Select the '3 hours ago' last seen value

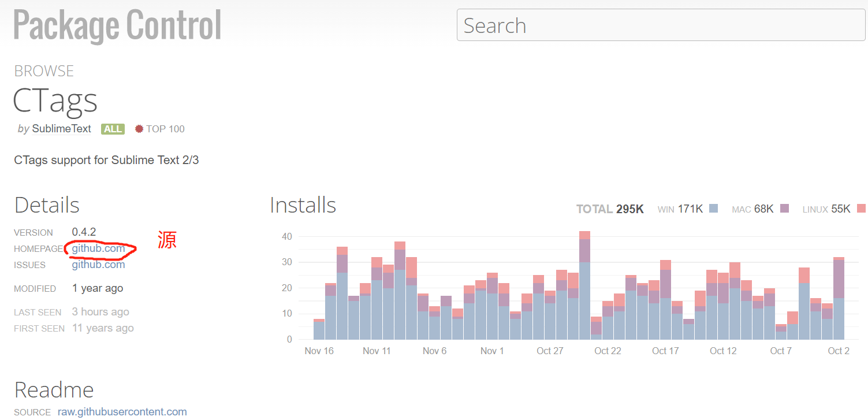click(100, 312)
